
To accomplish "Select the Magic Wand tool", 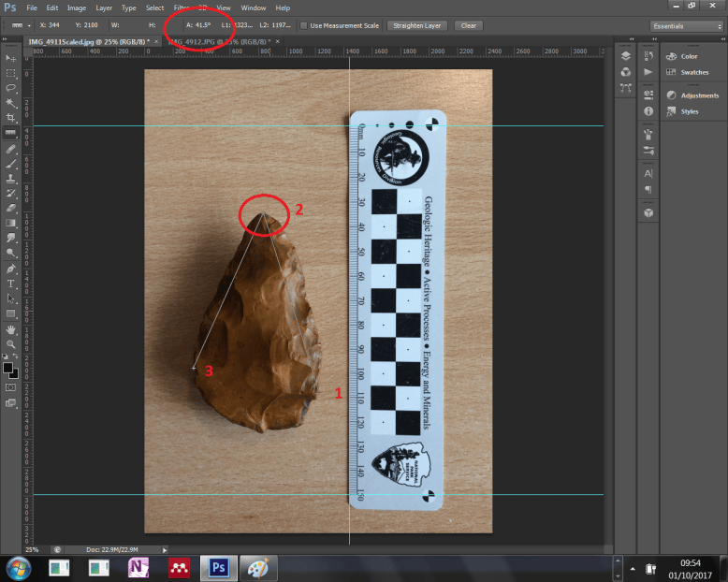I will [x=10, y=103].
